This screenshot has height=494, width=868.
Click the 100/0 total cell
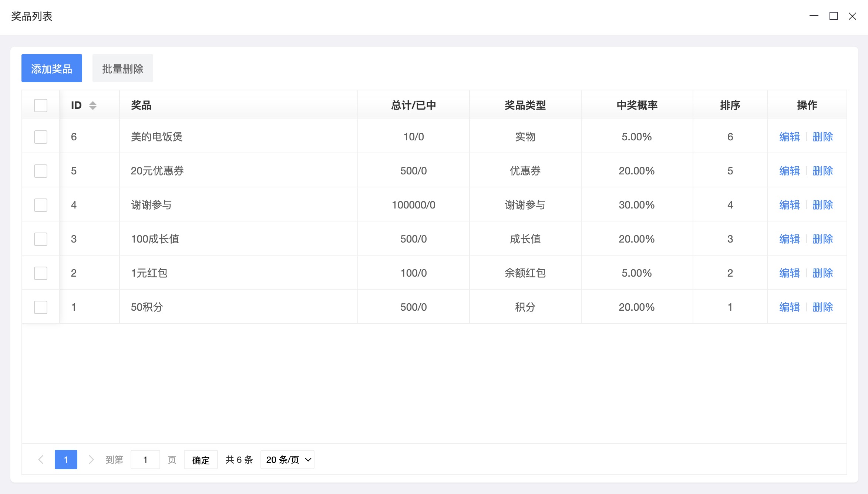414,273
